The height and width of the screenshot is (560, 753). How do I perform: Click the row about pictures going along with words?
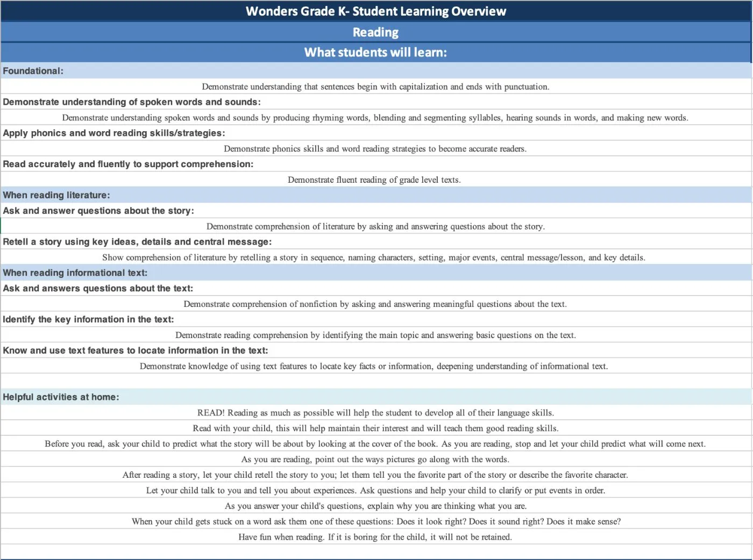click(376, 460)
